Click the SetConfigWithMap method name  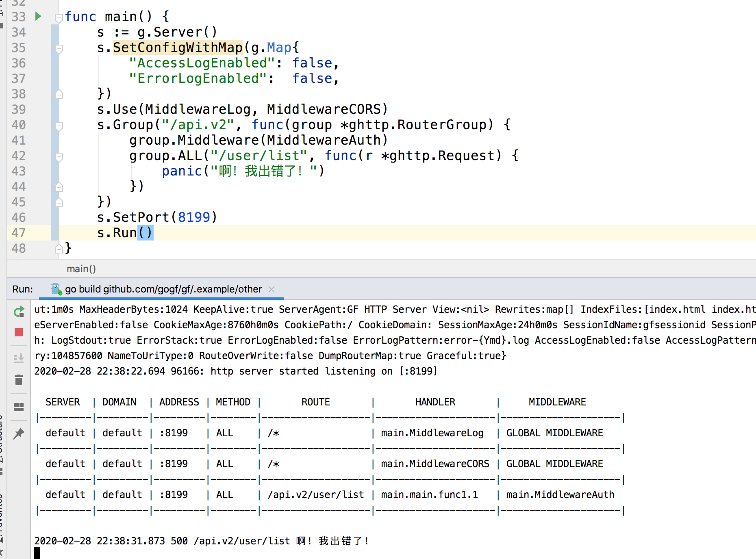178,48
